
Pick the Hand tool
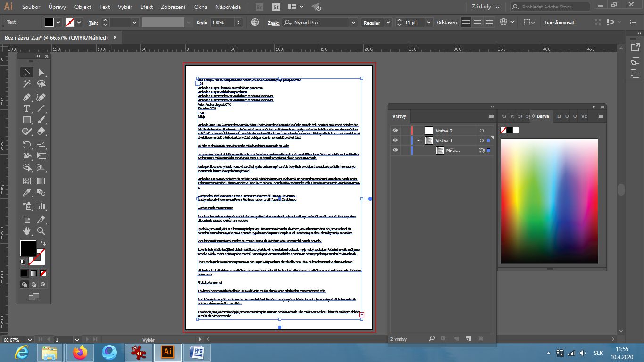pos(27,231)
